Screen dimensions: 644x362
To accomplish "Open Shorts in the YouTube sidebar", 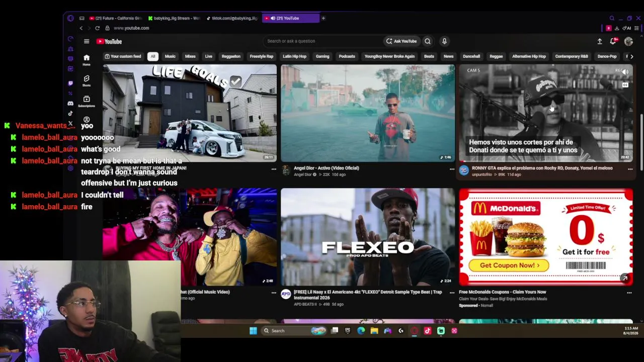I will coord(87,80).
